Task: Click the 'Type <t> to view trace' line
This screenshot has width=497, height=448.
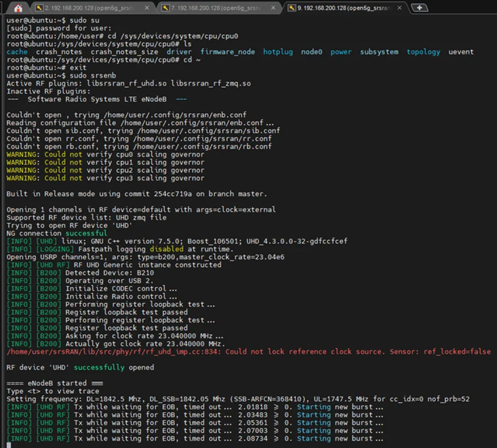Action: [53, 391]
